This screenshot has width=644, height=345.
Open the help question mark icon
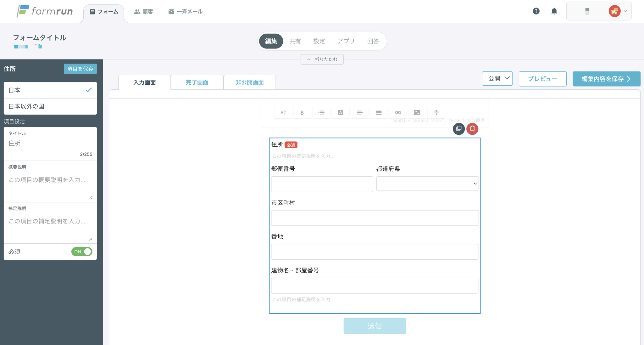coord(536,11)
